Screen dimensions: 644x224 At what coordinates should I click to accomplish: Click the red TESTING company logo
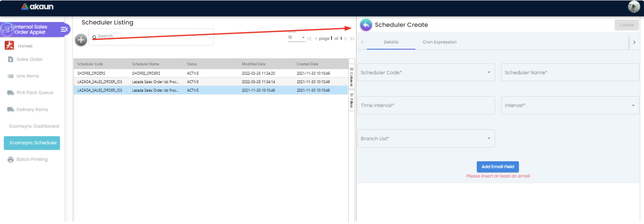[9, 45]
